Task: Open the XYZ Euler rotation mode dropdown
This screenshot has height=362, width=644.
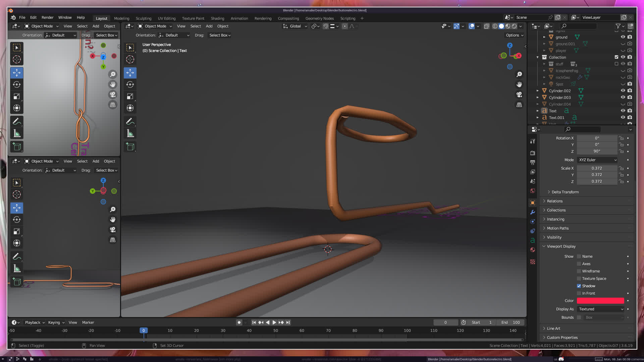Action: pos(597,160)
